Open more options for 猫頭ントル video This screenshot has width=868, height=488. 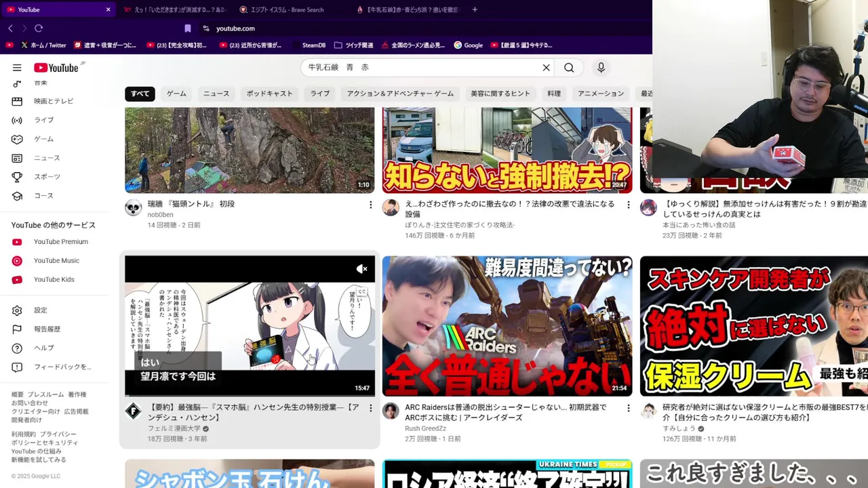[x=370, y=205]
